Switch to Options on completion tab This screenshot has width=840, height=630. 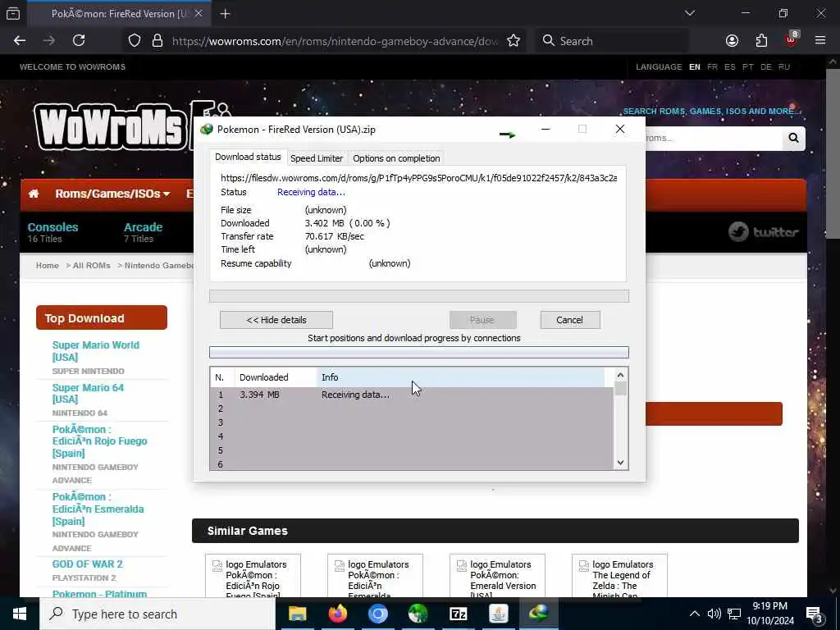pos(396,158)
